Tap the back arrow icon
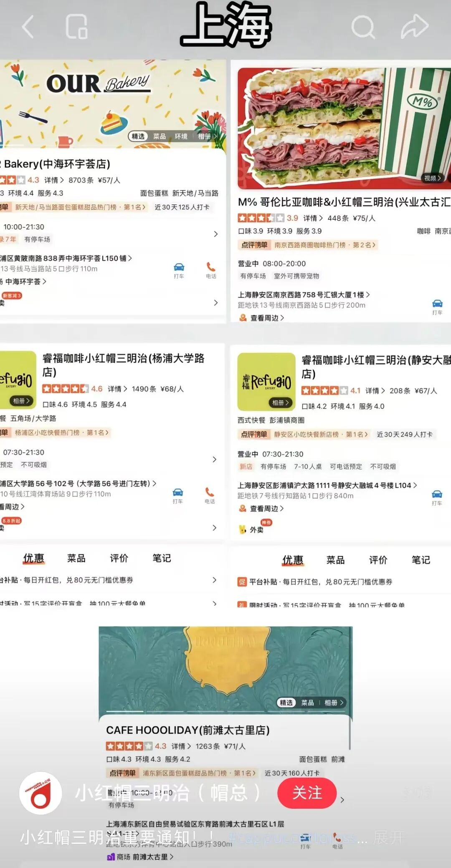This screenshot has height=868, width=451. tap(28, 27)
